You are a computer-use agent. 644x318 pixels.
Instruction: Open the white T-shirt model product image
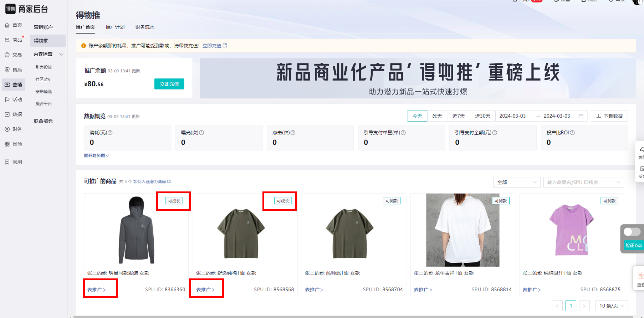pos(462,230)
